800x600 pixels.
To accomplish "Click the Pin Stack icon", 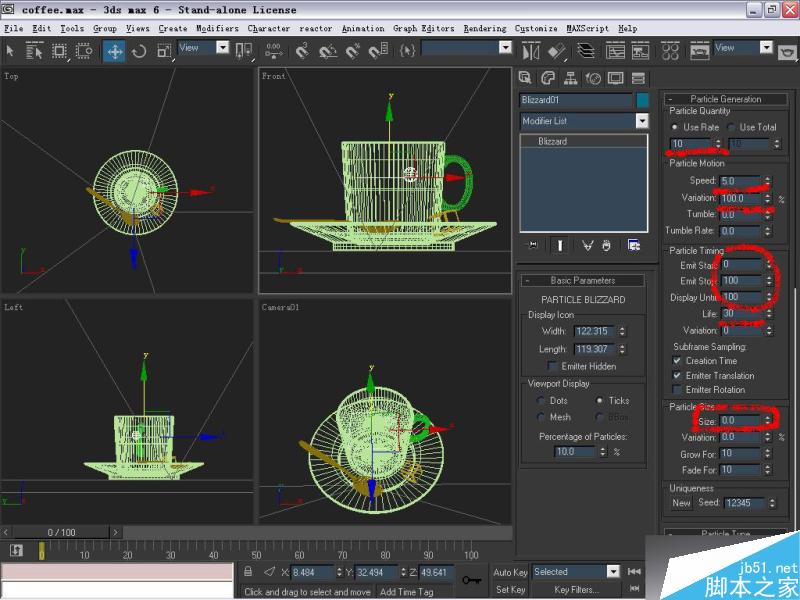I will tap(532, 244).
